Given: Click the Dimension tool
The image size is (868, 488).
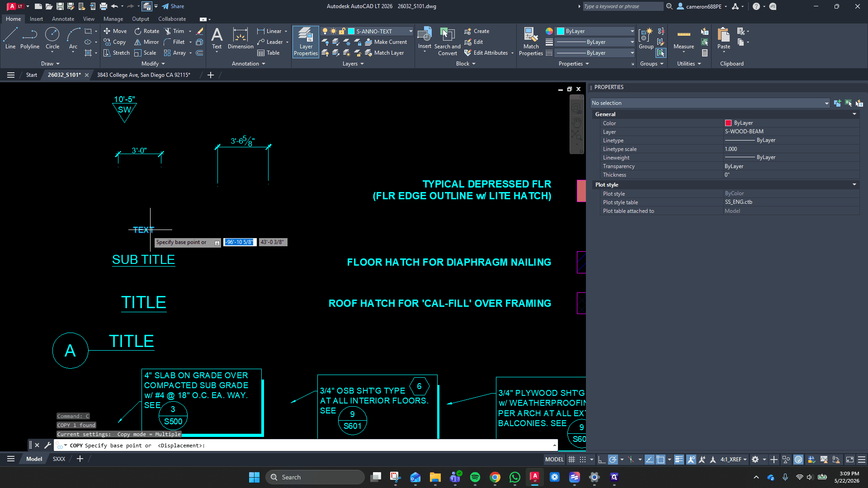Looking at the screenshot, I should pyautogui.click(x=241, y=38).
